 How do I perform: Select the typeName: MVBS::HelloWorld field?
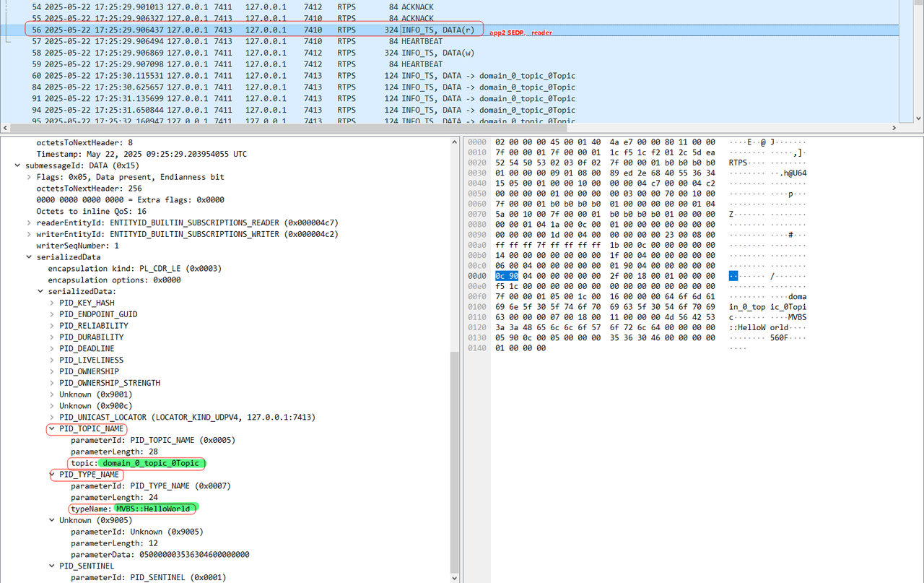point(133,509)
